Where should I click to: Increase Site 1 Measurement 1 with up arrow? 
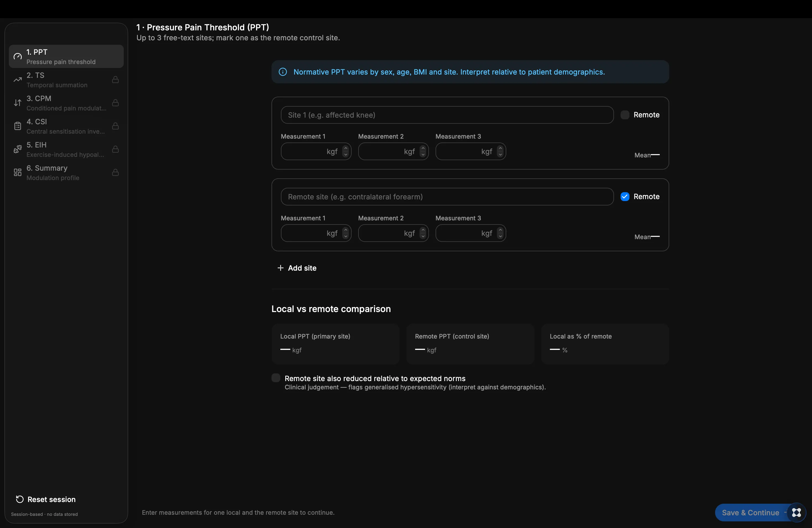(345, 148)
